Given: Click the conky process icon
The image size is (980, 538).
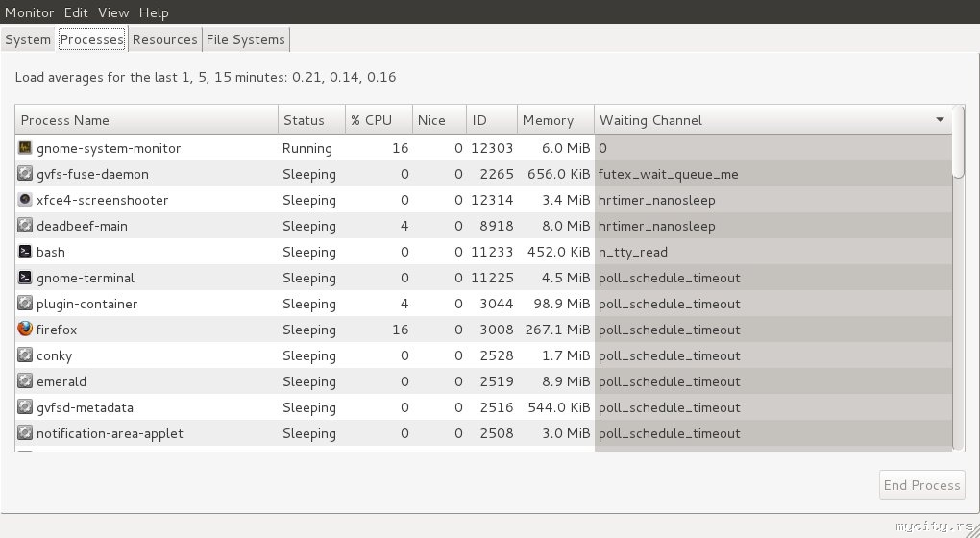Looking at the screenshot, I should [x=25, y=355].
